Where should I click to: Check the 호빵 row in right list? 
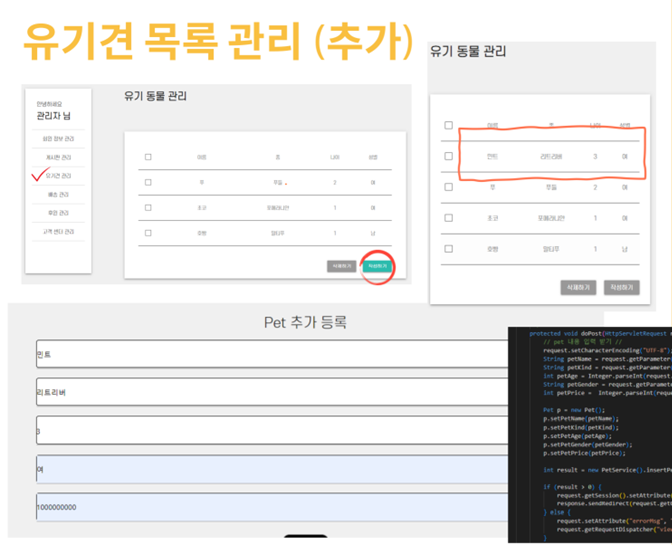click(x=448, y=249)
